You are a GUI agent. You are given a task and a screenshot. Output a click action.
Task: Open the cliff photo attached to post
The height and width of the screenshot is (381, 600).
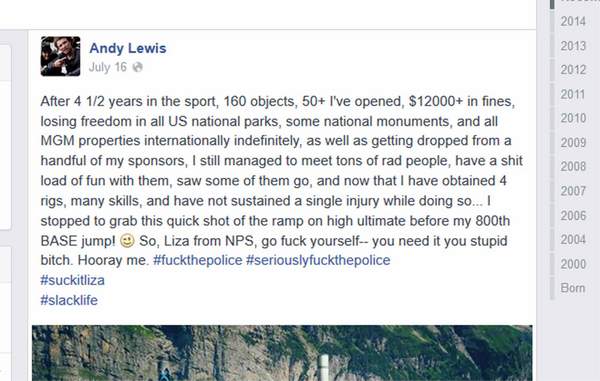[x=282, y=353]
